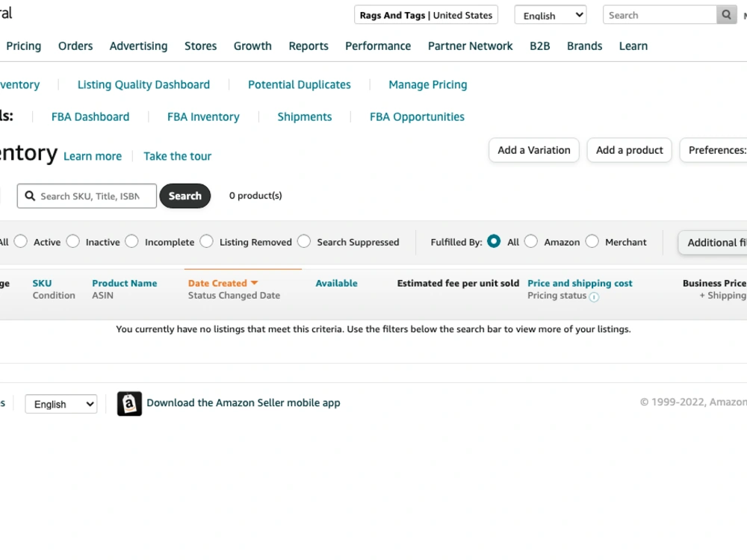Open the Manage Pricing link
This screenshot has width=747, height=560.
(428, 85)
